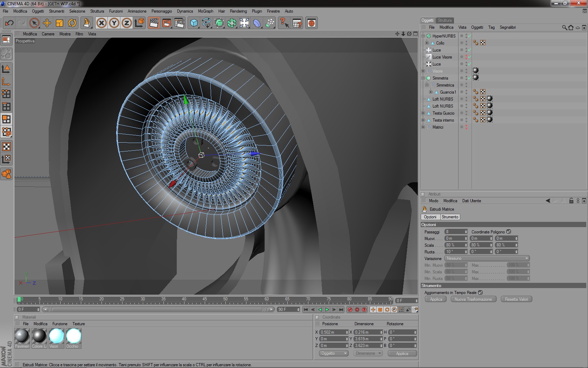The height and width of the screenshot is (368, 588).
Task: Open the Oggetto coordinate mode dropdown
Action: point(334,353)
